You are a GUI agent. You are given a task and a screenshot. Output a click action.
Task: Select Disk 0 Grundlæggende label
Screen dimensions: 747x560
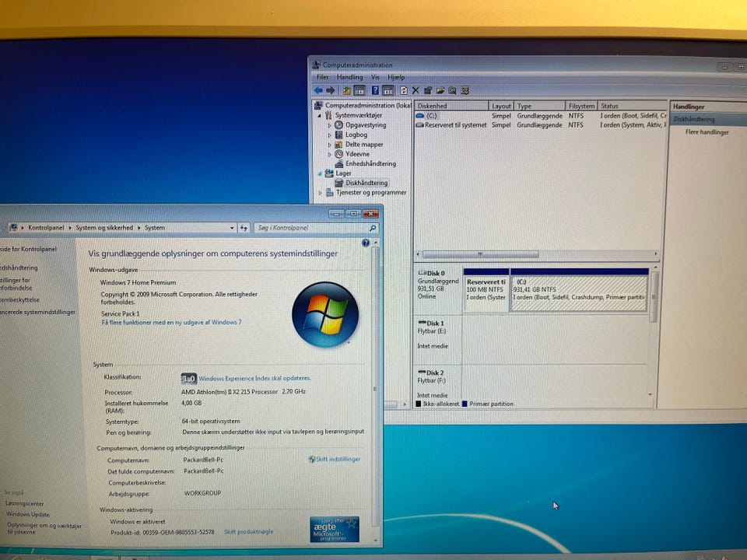pos(438,289)
